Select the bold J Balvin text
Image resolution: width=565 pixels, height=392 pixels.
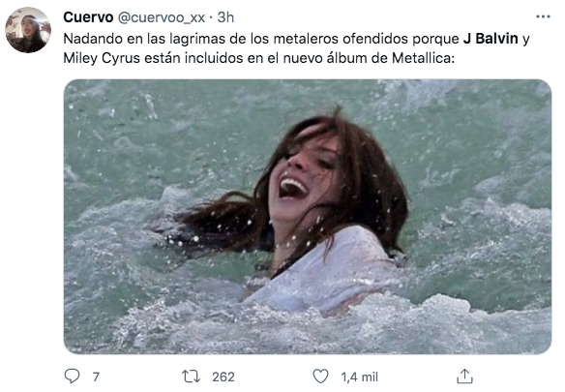pyautogui.click(x=491, y=38)
